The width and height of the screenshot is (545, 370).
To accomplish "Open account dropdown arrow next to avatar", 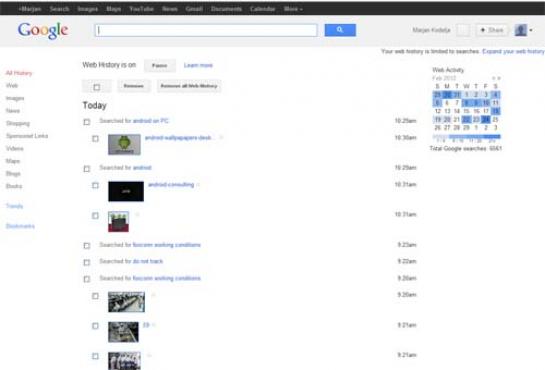I will tap(531, 30).
